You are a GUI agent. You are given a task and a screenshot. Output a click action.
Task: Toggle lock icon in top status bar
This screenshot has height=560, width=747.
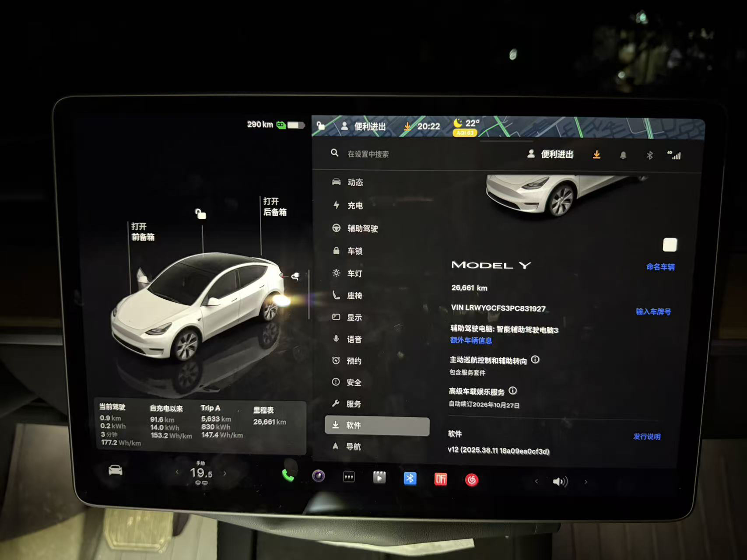tap(321, 126)
